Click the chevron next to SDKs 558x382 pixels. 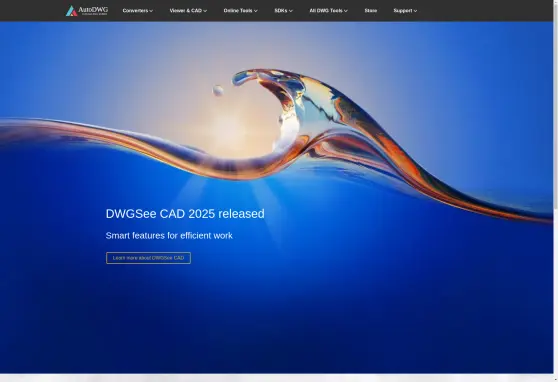coord(291,11)
